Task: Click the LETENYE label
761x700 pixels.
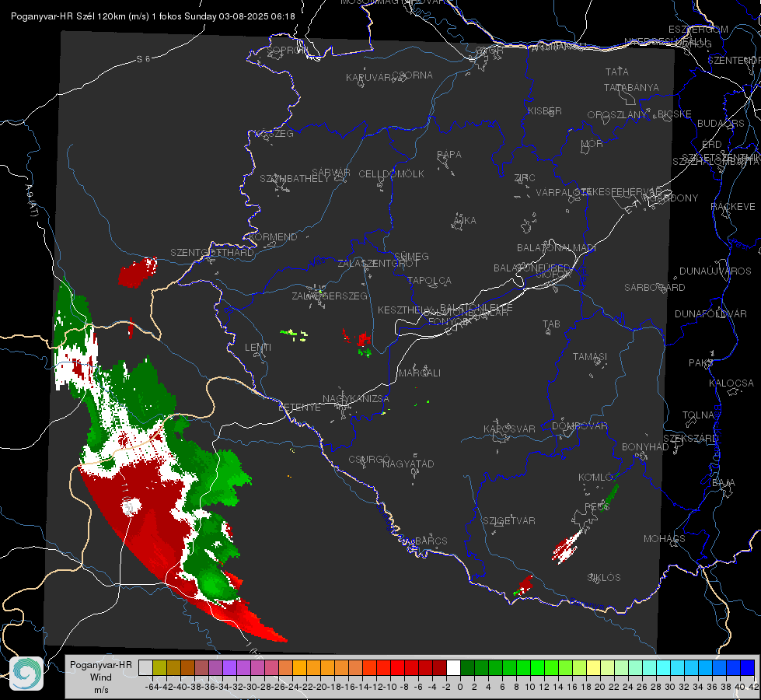Action: coord(299,407)
